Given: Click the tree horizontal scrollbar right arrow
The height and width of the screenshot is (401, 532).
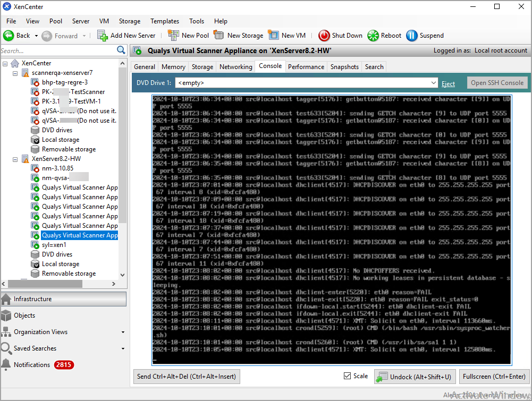Looking at the screenshot, I should tap(114, 284).
